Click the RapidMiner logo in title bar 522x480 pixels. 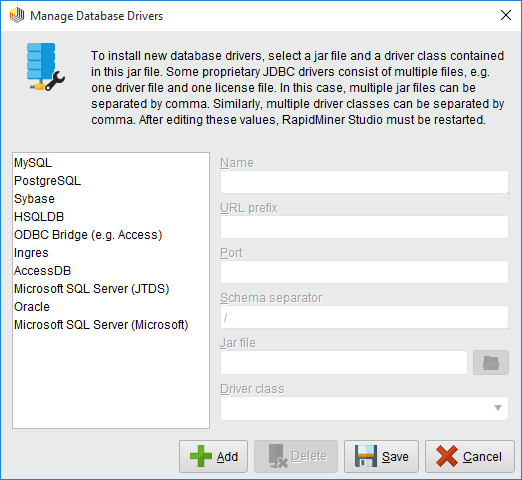tap(17, 15)
